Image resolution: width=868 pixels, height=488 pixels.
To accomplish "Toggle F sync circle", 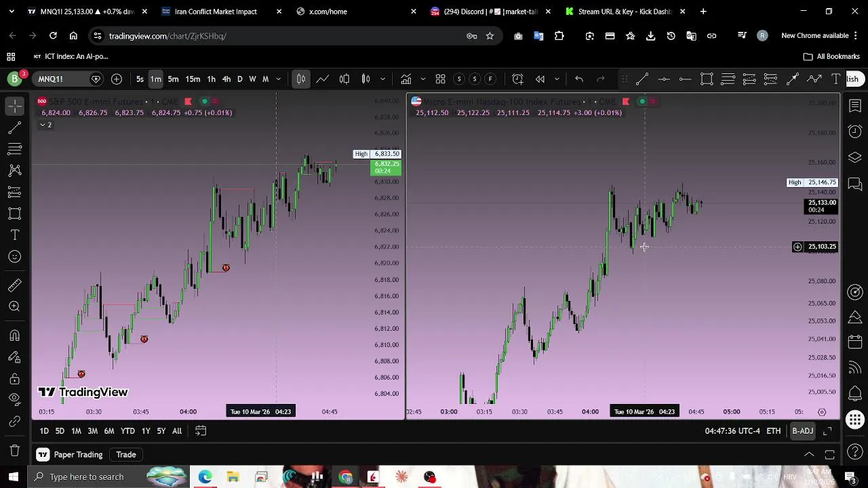I will tap(490, 79).
